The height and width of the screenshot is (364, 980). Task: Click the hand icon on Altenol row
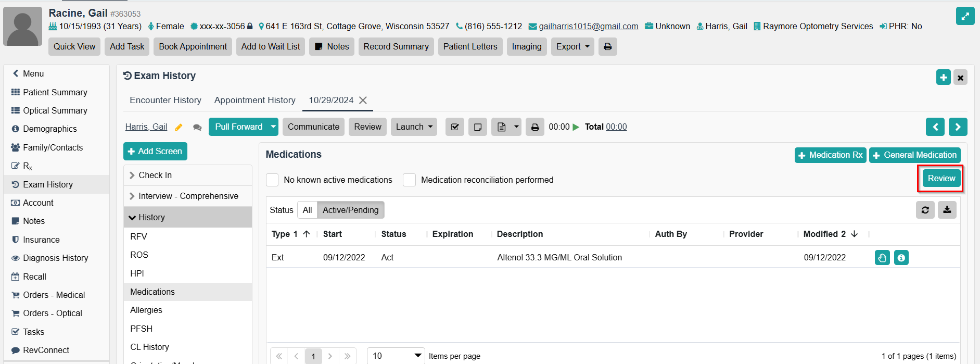(x=882, y=258)
